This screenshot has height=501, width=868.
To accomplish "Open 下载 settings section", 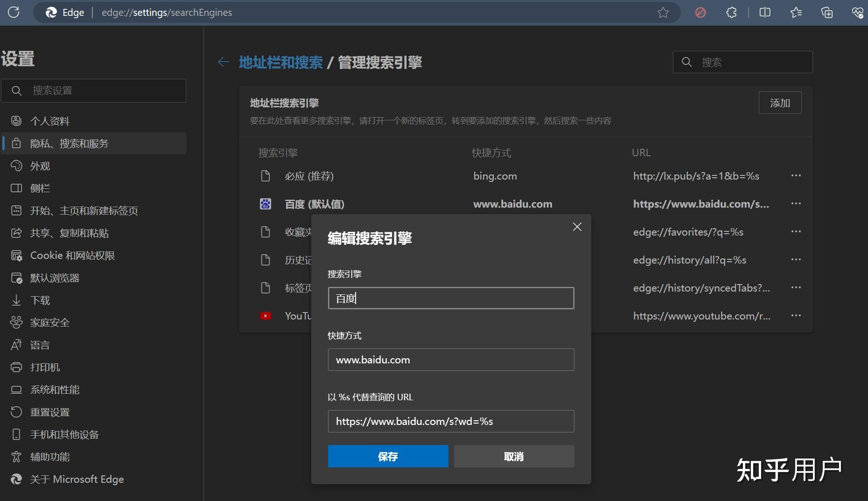I will [93, 300].
